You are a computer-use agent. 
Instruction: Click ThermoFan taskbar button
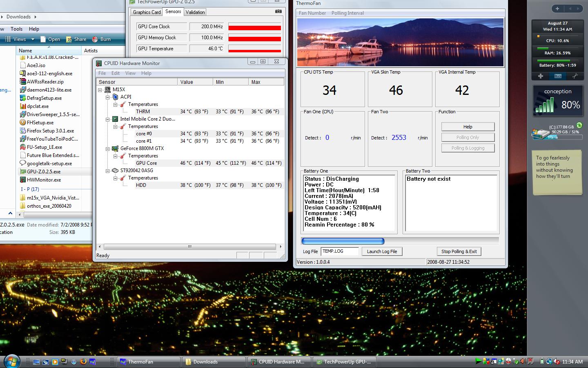pos(149,361)
